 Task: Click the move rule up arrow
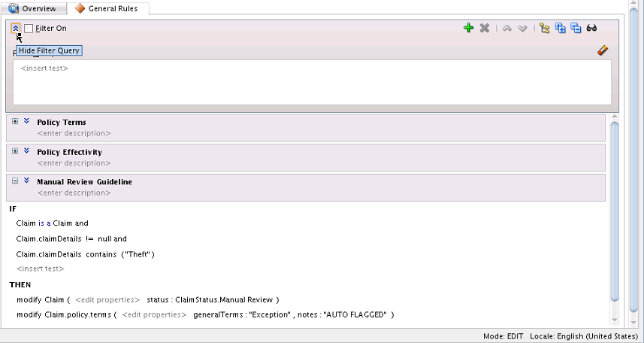(506, 29)
